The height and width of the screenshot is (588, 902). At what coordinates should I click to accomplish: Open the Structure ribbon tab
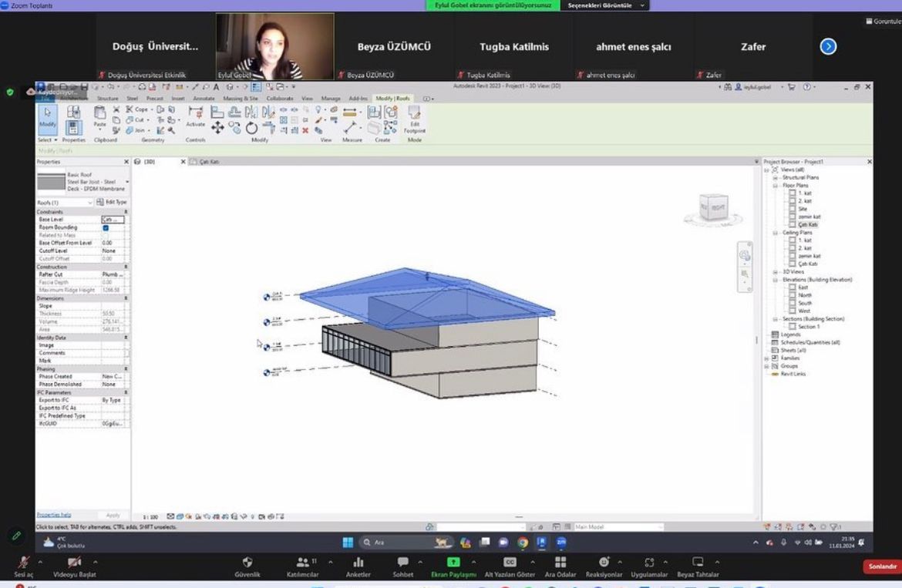pyautogui.click(x=108, y=99)
